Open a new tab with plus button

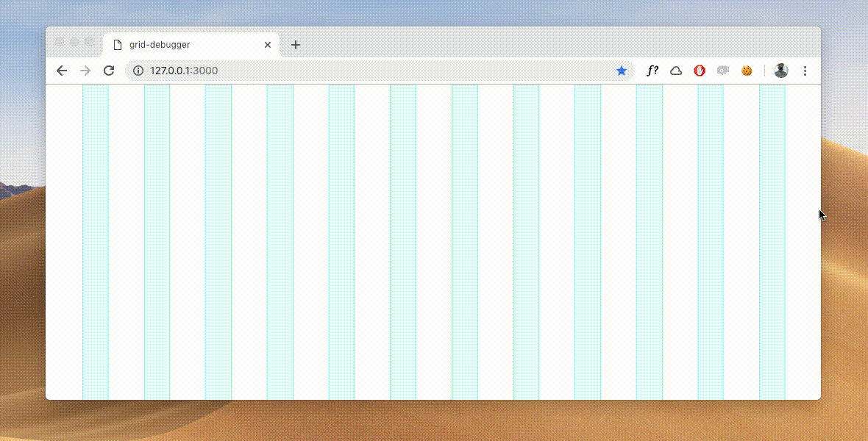coord(296,45)
